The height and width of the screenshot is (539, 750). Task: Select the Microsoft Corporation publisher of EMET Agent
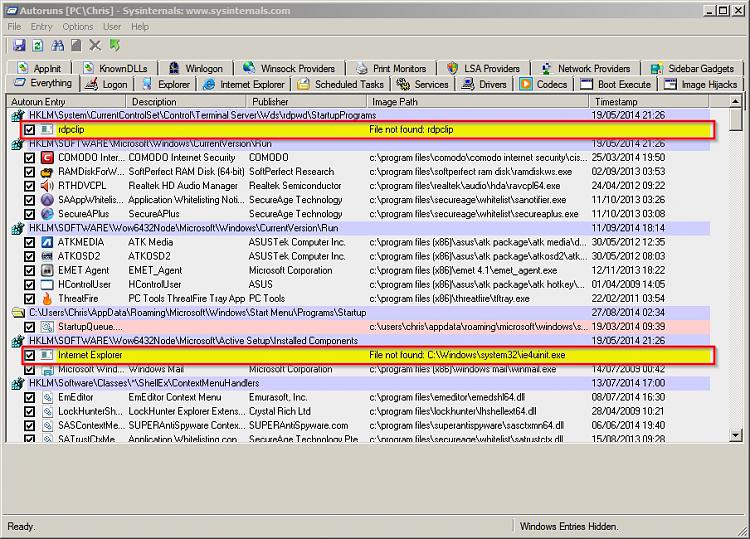pyautogui.click(x=290, y=271)
